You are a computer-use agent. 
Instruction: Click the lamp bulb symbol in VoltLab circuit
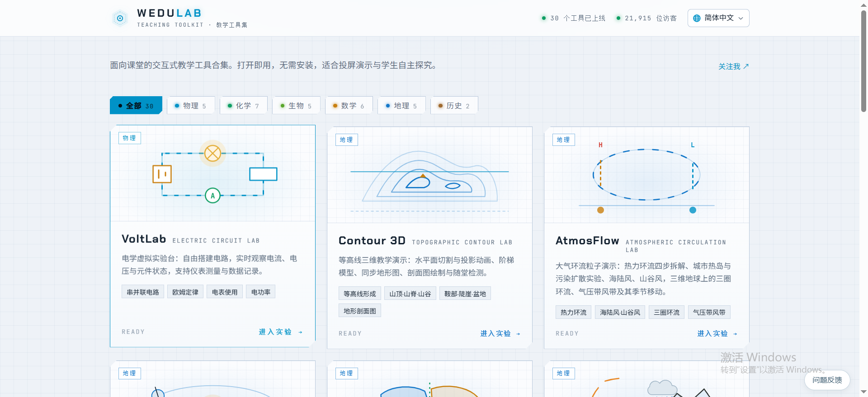tap(212, 153)
